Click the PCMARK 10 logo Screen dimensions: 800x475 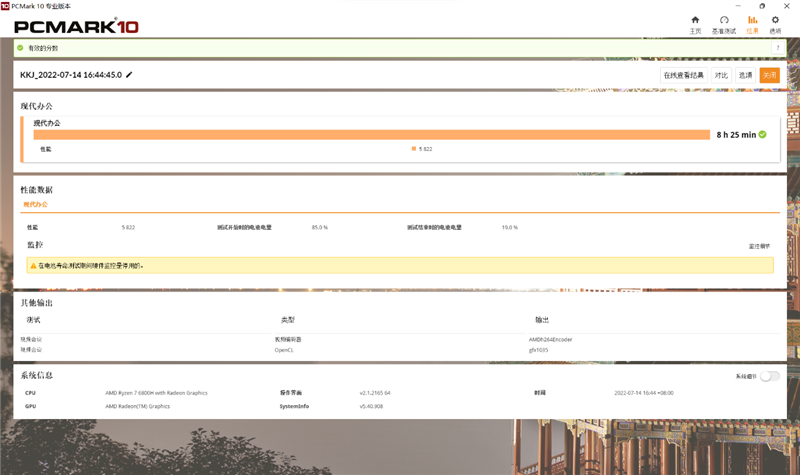pyautogui.click(x=76, y=26)
